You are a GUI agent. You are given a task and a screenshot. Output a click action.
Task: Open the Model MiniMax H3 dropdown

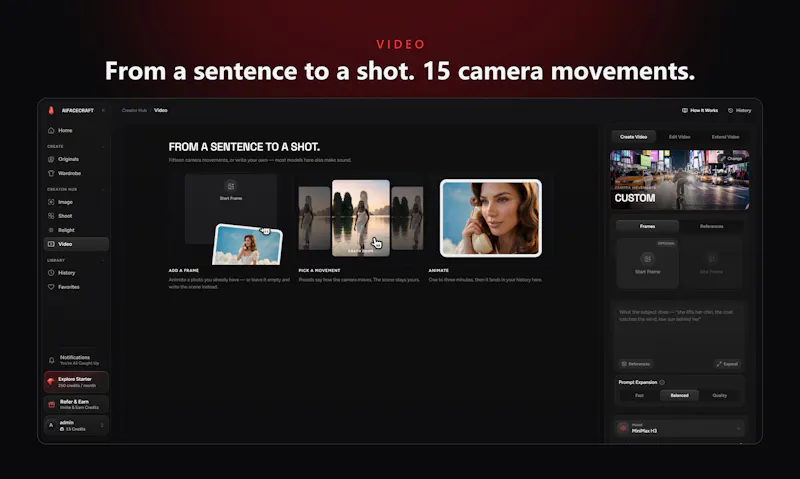[x=679, y=428]
